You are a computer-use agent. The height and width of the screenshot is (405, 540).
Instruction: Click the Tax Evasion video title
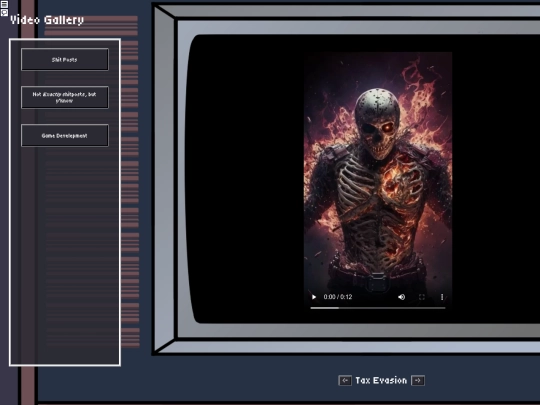point(381,381)
